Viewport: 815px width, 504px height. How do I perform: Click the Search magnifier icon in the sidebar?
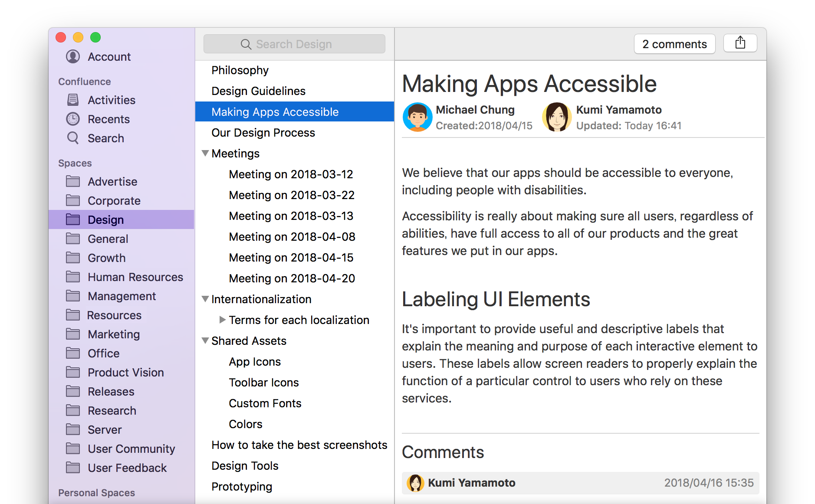pos(73,138)
